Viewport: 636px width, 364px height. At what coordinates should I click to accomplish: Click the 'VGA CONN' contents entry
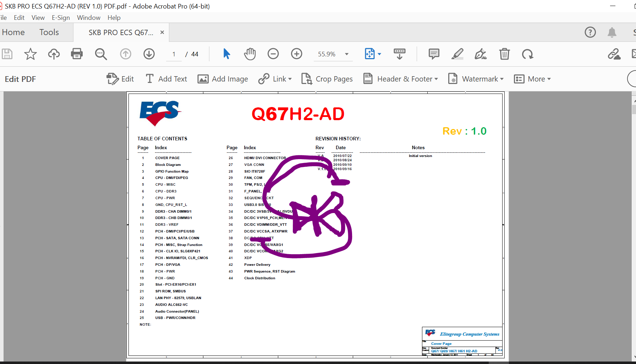coord(254,165)
